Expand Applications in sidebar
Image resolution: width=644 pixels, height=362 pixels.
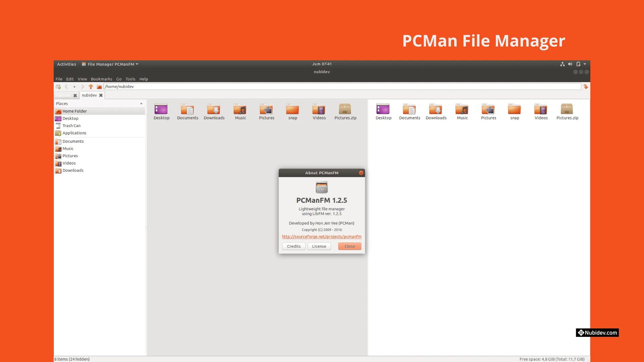(x=74, y=133)
